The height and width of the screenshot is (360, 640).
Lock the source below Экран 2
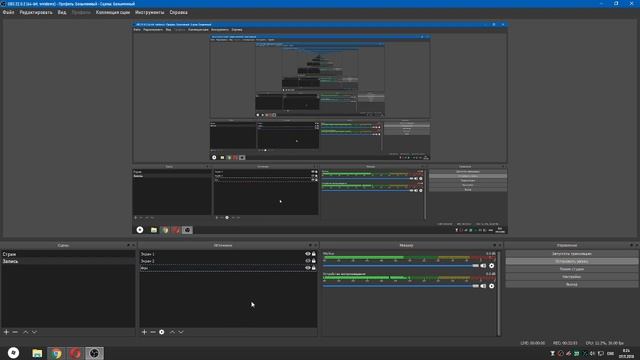(314, 268)
